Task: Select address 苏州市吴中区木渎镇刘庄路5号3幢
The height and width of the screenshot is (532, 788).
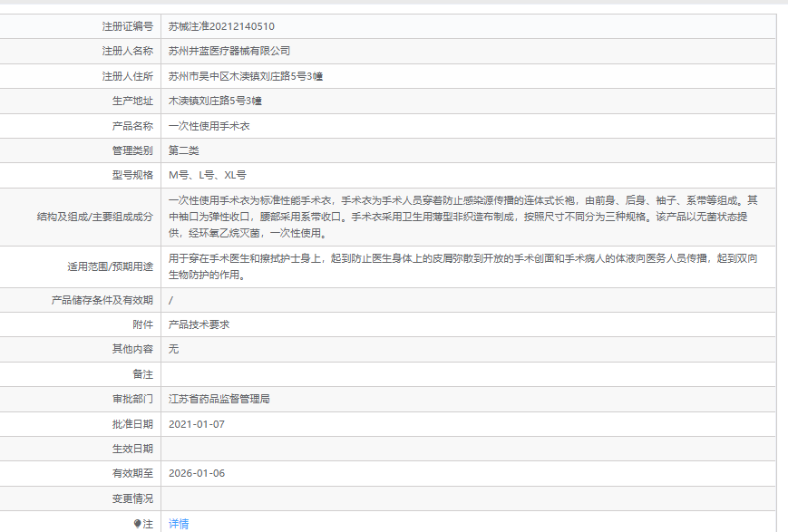Action: [245, 76]
